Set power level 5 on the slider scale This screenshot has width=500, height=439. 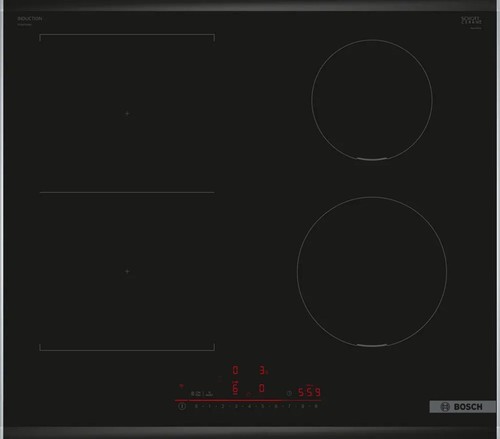pyautogui.click(x=263, y=406)
